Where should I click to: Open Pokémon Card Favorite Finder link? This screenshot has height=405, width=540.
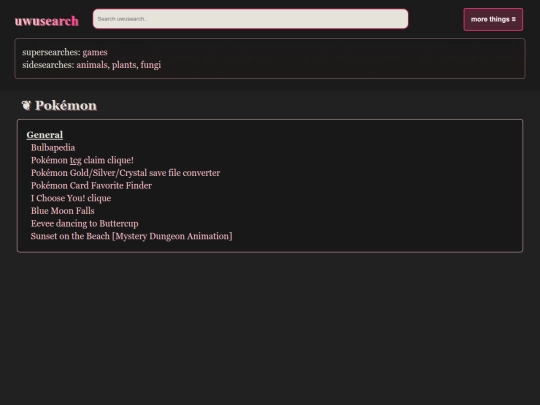[91, 186]
